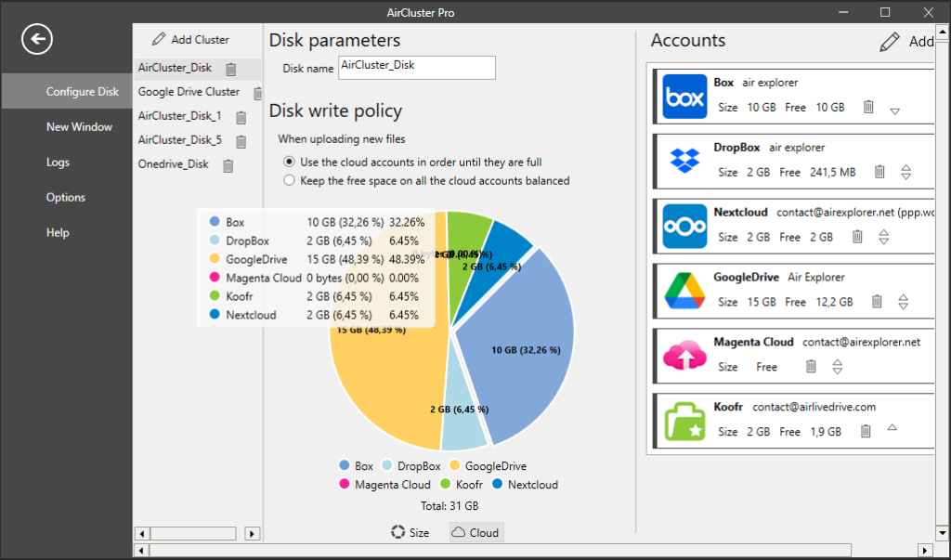Click '241,5 MB' free value on DropBox
The width and height of the screenshot is (951, 560).
pyautogui.click(x=833, y=173)
